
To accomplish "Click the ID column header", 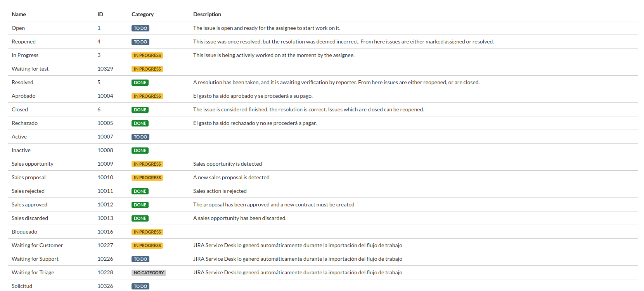I will click(x=100, y=14).
